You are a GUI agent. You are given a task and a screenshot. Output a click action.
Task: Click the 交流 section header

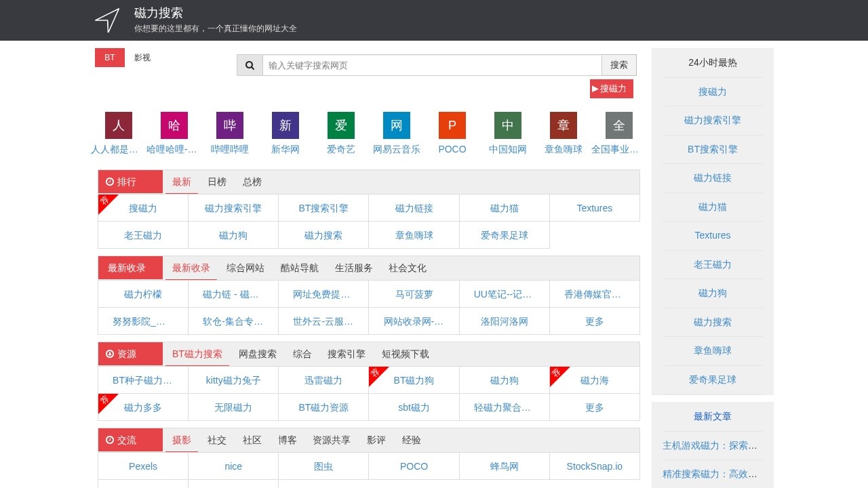[x=130, y=440]
